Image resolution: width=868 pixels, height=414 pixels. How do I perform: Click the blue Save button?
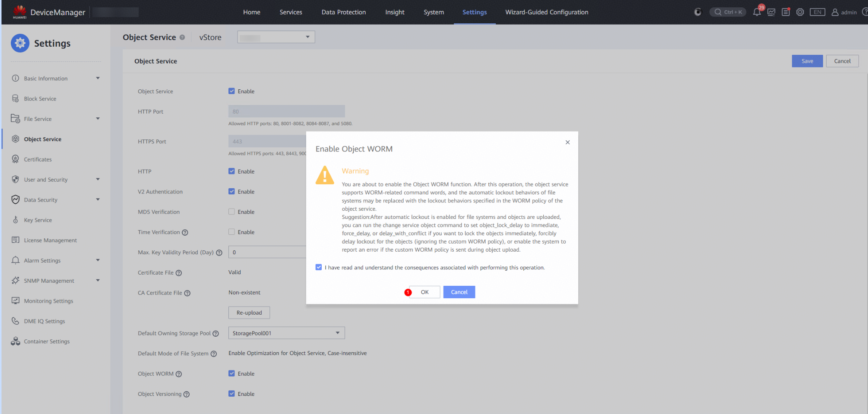[x=807, y=61]
